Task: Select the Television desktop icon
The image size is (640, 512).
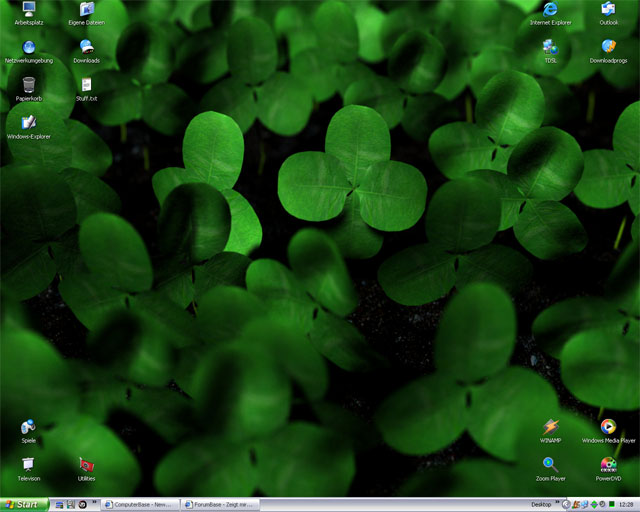Action: click(x=29, y=470)
